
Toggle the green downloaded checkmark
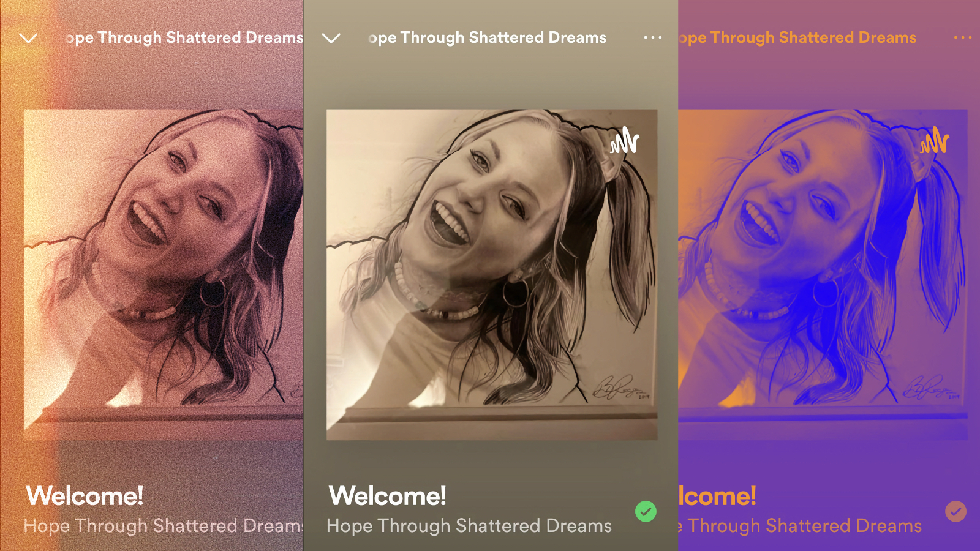(x=646, y=511)
